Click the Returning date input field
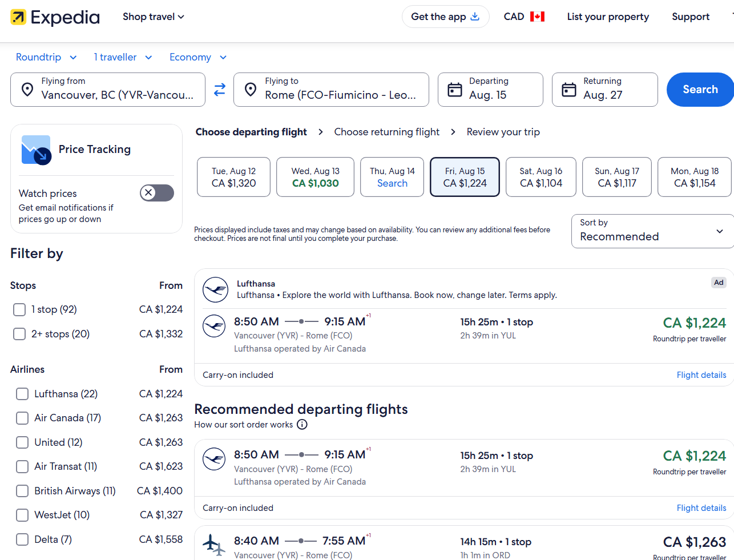 [x=604, y=90]
